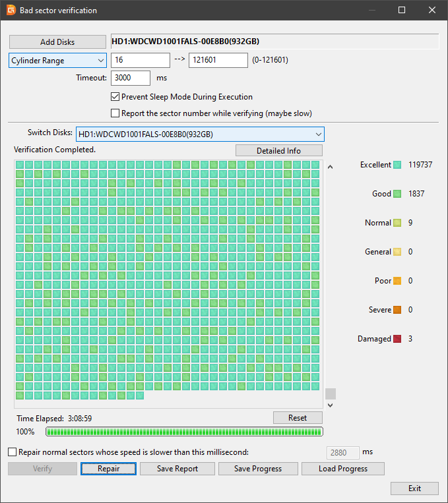
Task: Click the Good green legend swatch
Action: pyautogui.click(x=397, y=194)
